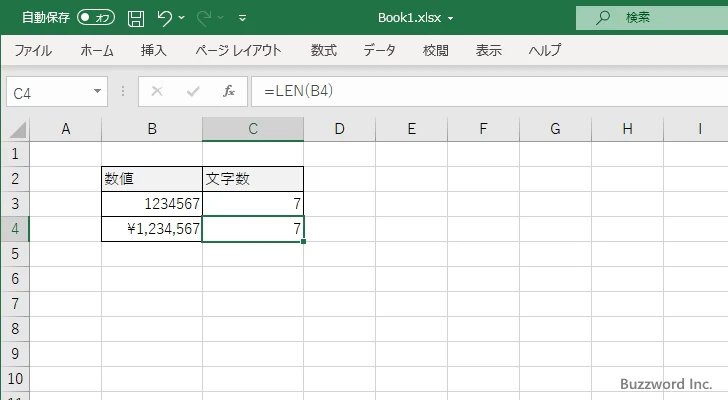Expand the Name Box dropdown arrow

click(x=98, y=91)
